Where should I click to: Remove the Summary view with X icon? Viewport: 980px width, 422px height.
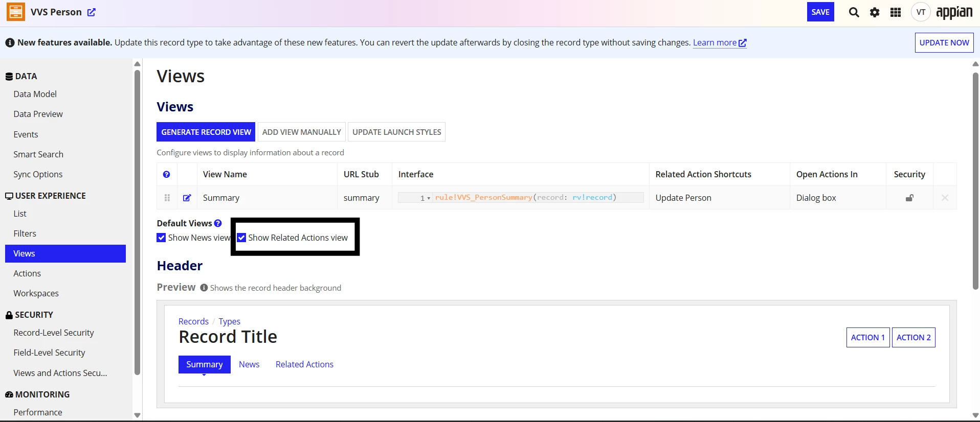point(945,198)
